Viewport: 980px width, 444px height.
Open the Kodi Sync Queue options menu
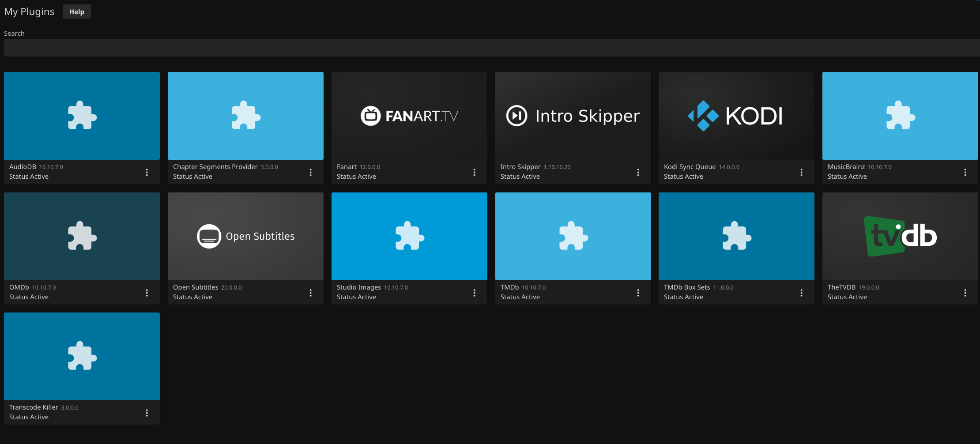coord(801,172)
